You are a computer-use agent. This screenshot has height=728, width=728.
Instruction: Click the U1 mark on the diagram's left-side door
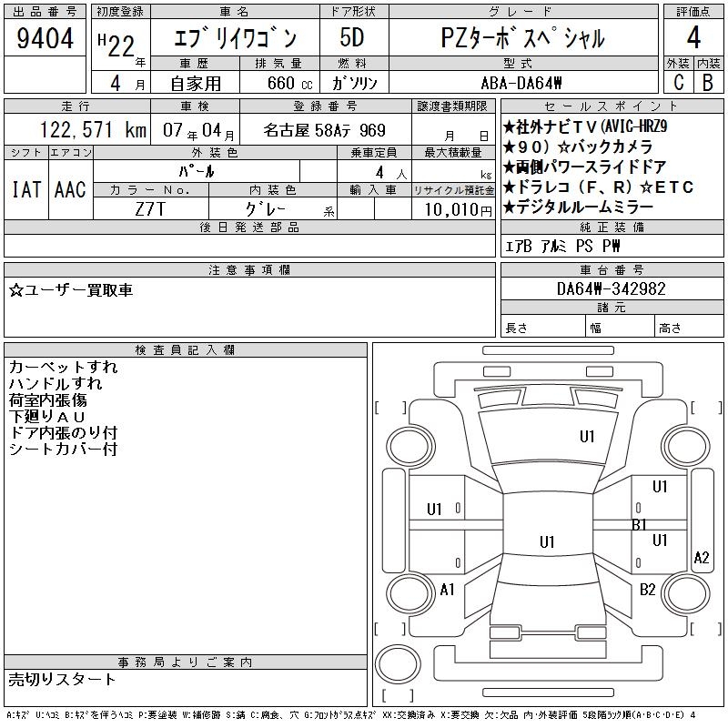point(434,510)
